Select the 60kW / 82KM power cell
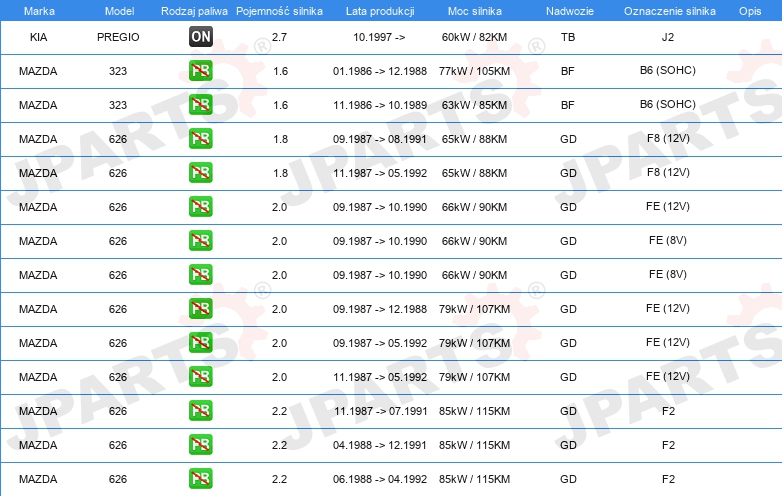 pos(474,37)
